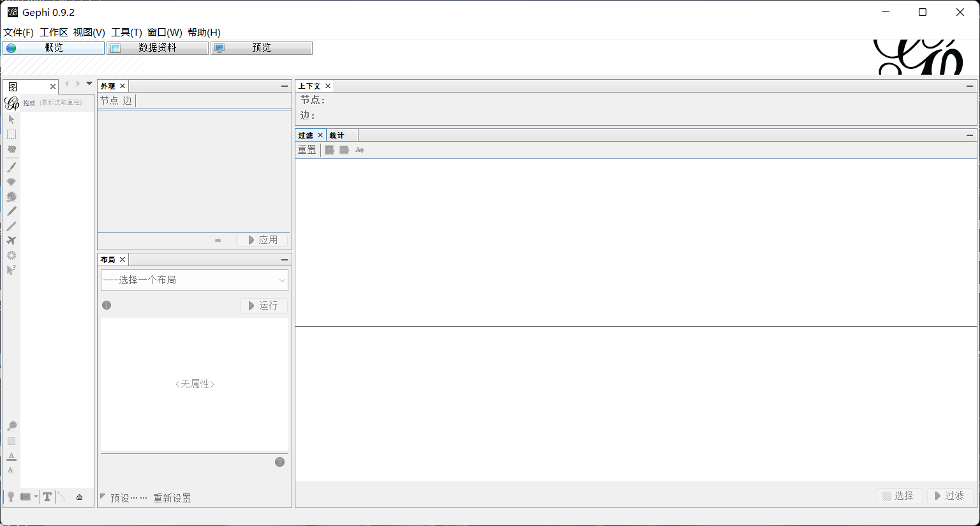
Task: Click the 应用 apply button
Action: click(x=263, y=240)
